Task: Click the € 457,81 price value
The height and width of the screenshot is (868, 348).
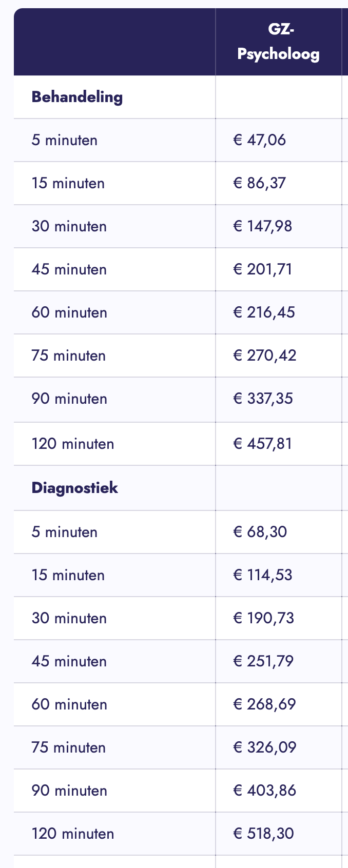Action: pos(262,444)
